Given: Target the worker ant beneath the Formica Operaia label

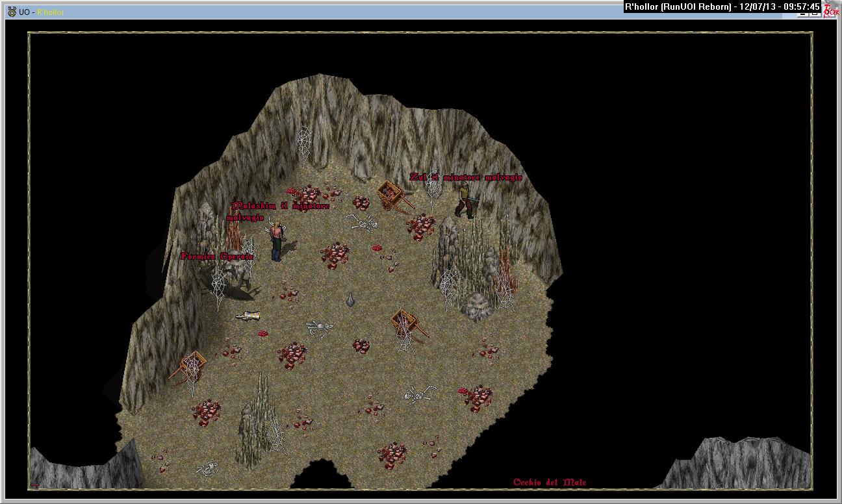Looking at the screenshot, I should [229, 283].
